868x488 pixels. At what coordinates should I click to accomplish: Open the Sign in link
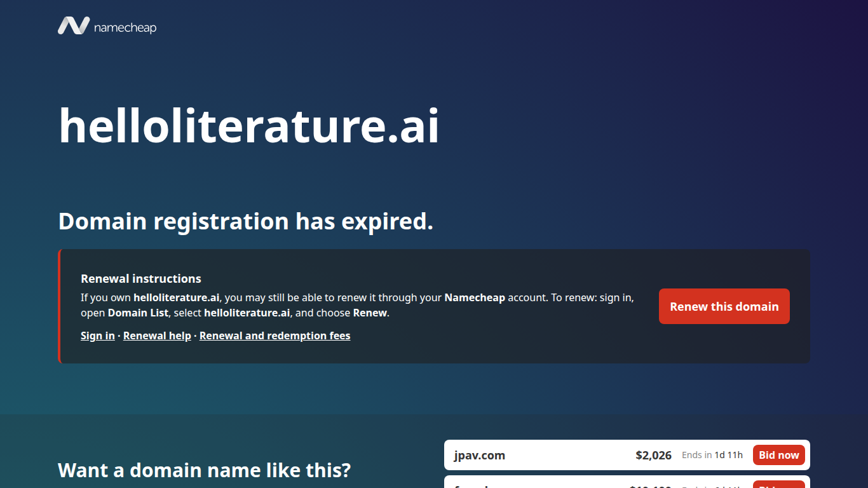click(x=98, y=335)
